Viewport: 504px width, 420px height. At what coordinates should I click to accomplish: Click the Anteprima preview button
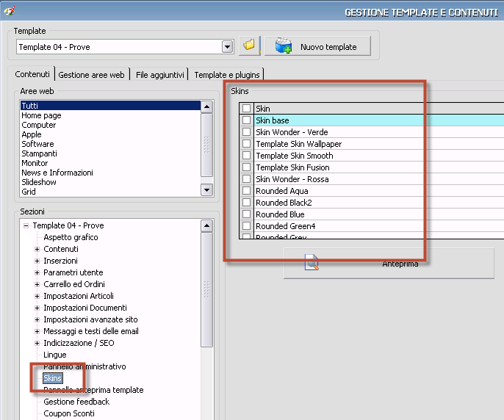[389, 263]
